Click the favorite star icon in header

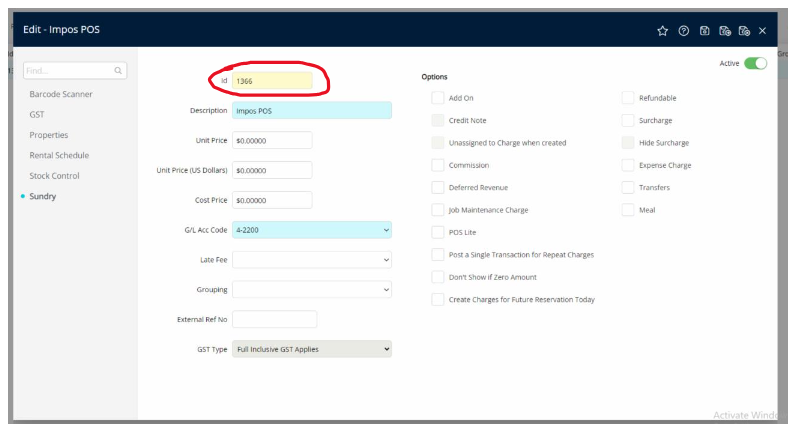[x=662, y=31]
